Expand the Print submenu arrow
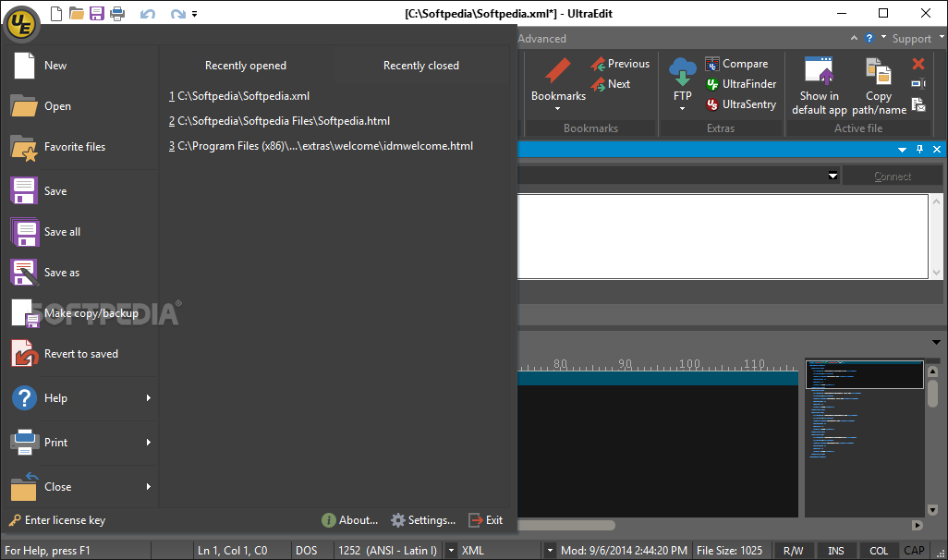The image size is (948, 560). click(148, 442)
